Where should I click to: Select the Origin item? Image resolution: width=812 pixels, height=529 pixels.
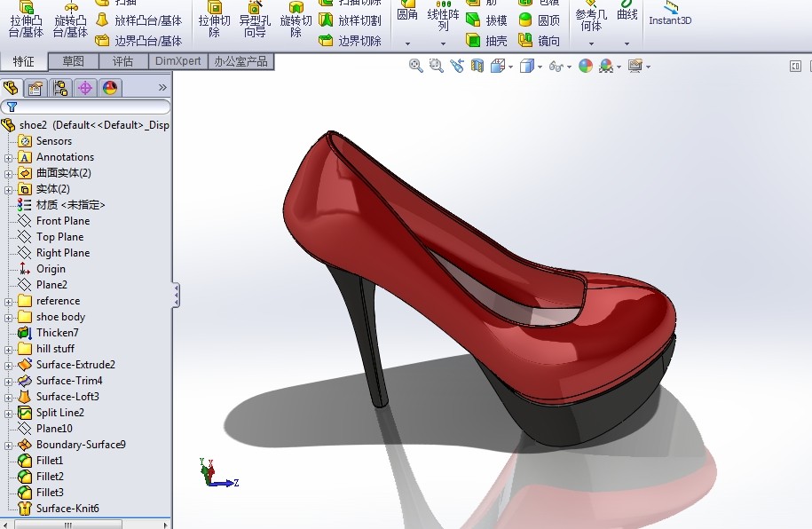[42, 268]
